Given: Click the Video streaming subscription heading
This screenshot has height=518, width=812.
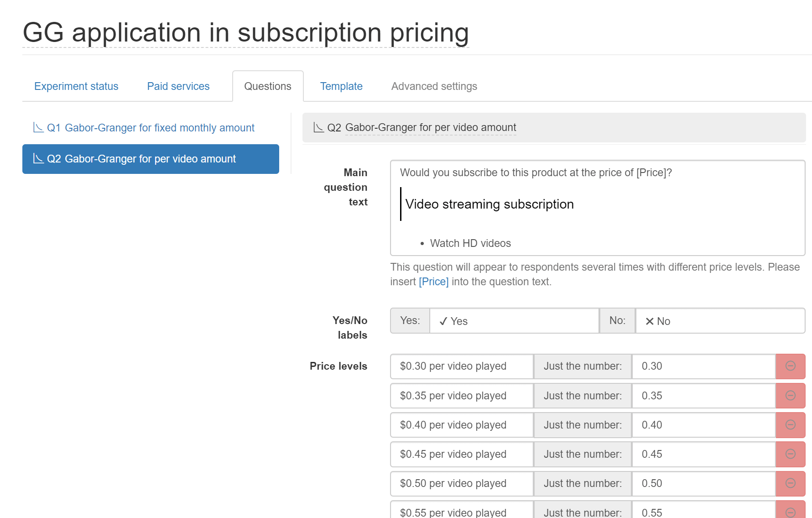Looking at the screenshot, I should 489,204.
